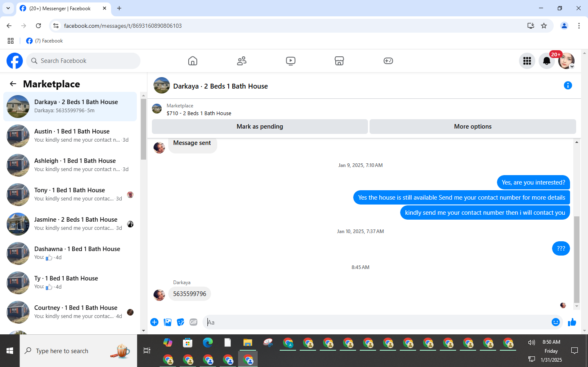The image size is (588, 367).
Task: Click the "???" message bubble
Action: (x=561, y=249)
